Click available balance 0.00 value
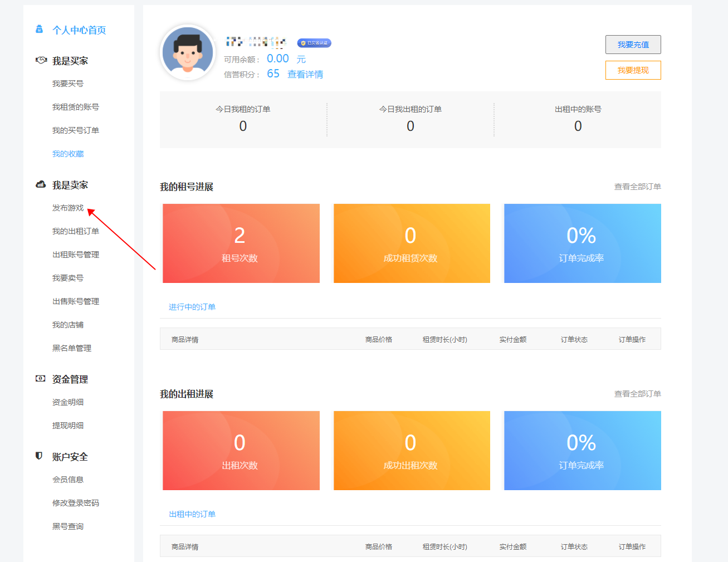728x562 pixels. point(278,58)
